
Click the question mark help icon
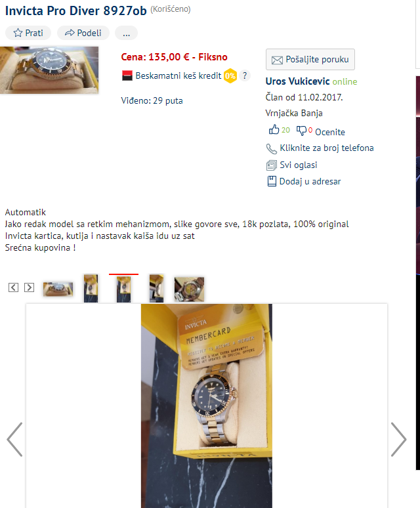pyautogui.click(x=245, y=76)
